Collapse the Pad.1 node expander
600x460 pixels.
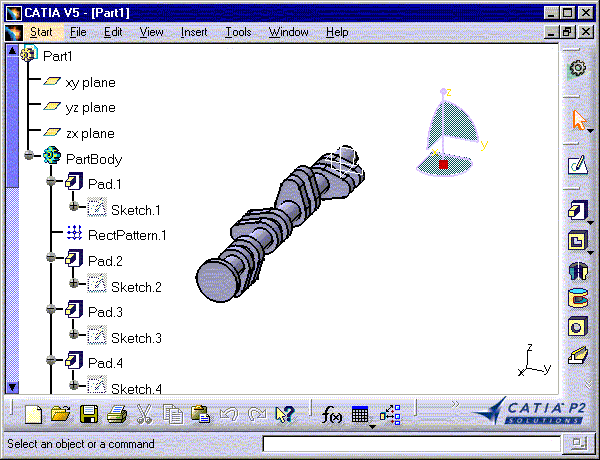50,183
